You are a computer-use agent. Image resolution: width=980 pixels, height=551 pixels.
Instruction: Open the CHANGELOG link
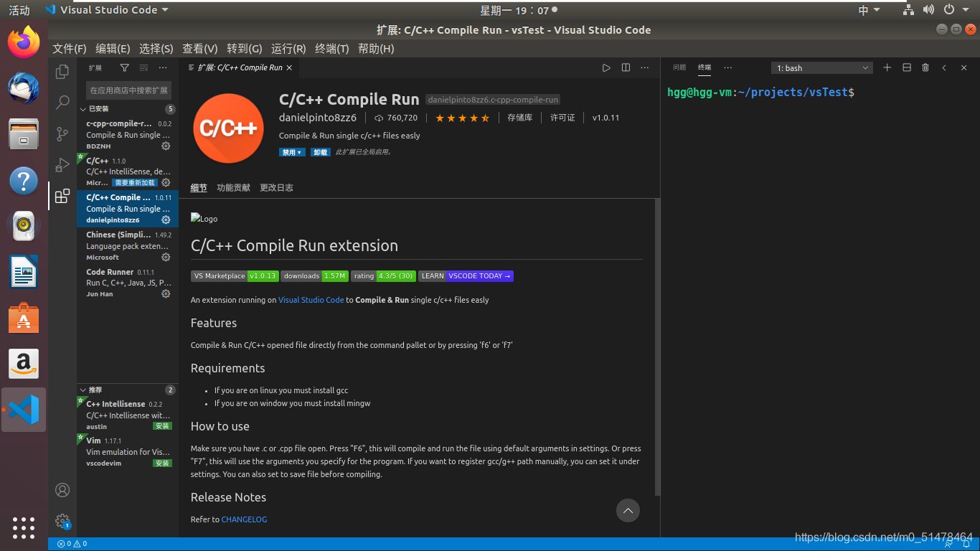point(244,519)
